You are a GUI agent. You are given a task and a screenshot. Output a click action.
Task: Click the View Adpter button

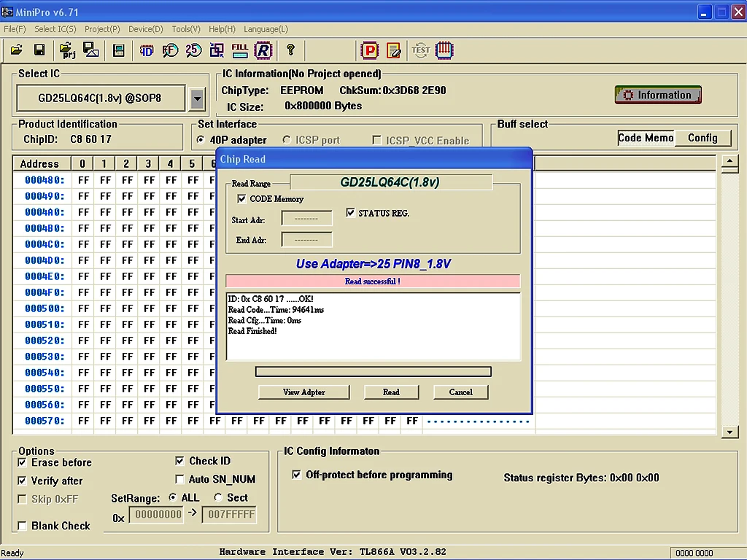pos(304,392)
